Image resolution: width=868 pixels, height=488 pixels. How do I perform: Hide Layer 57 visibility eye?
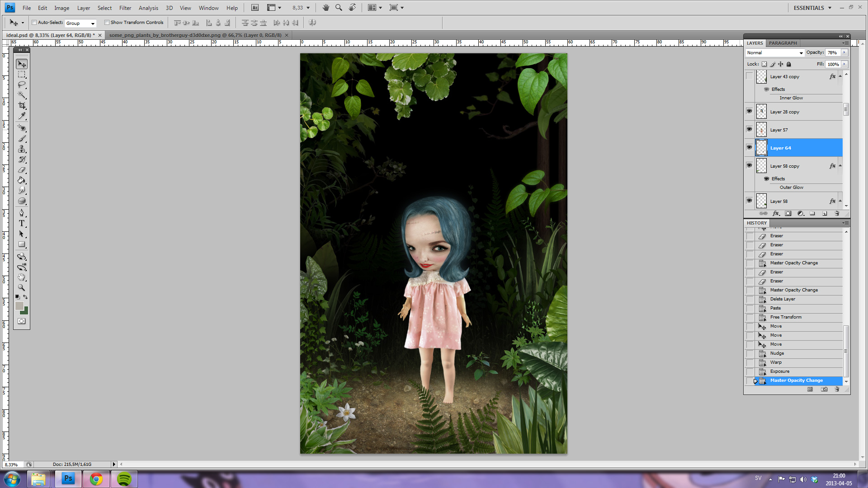tap(749, 130)
